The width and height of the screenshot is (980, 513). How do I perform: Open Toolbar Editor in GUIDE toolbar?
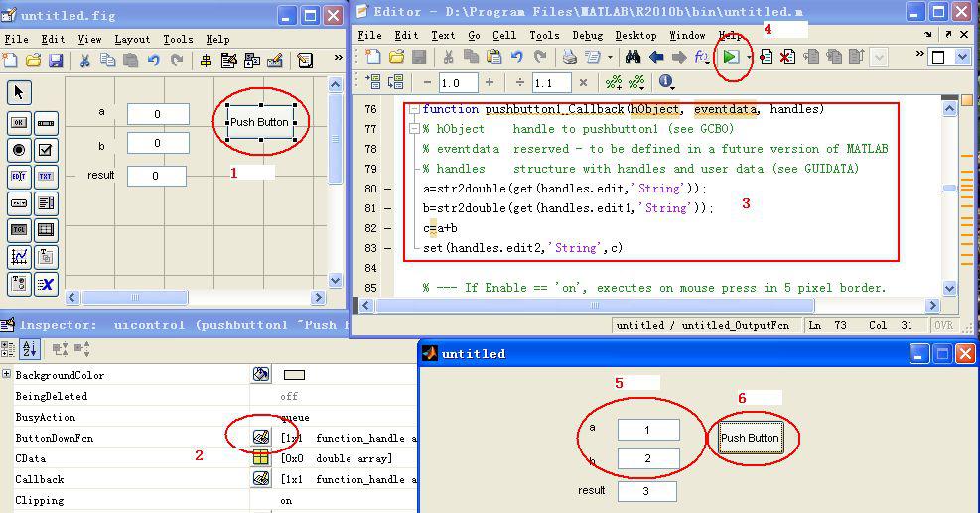click(274, 61)
